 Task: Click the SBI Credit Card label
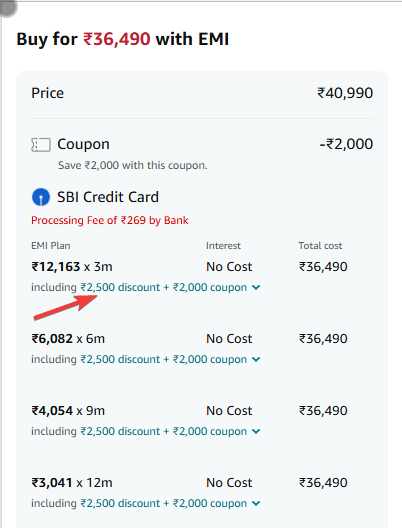point(108,197)
